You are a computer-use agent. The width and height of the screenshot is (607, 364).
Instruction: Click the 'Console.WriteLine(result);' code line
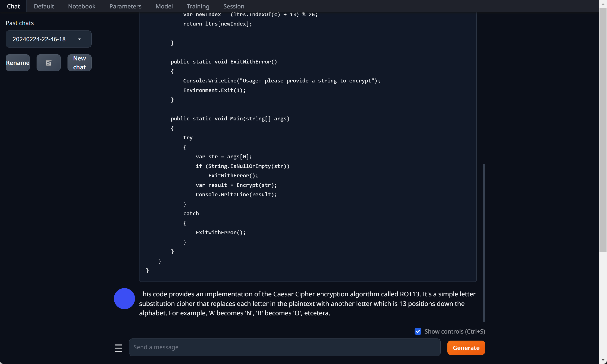coord(236,194)
